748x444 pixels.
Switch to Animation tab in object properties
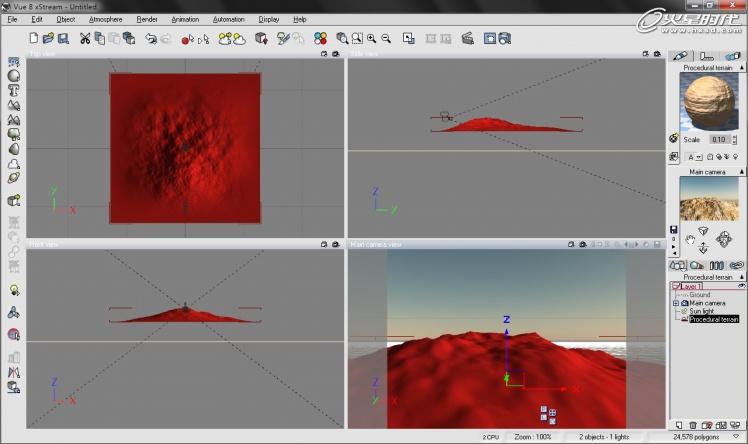click(732, 56)
